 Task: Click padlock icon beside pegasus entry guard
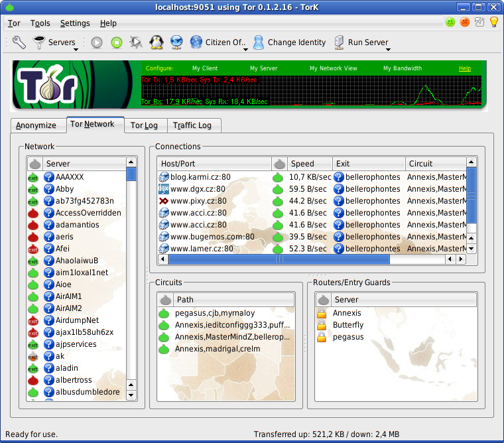(x=322, y=337)
